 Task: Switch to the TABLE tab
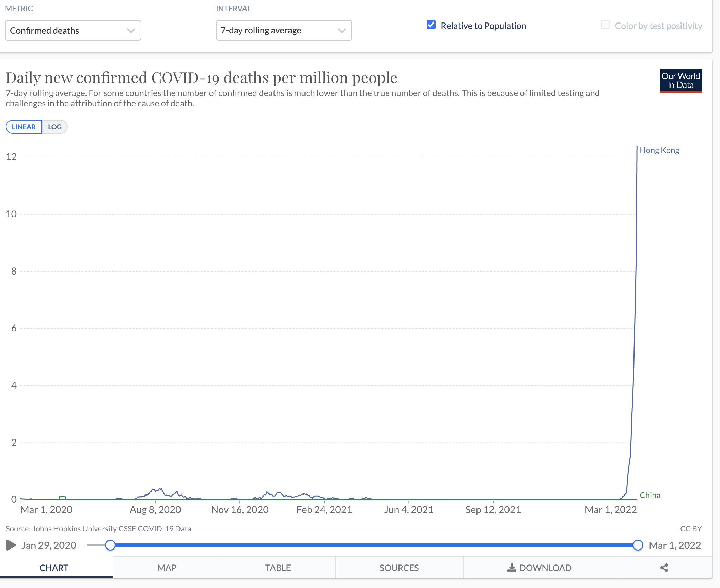click(x=278, y=568)
